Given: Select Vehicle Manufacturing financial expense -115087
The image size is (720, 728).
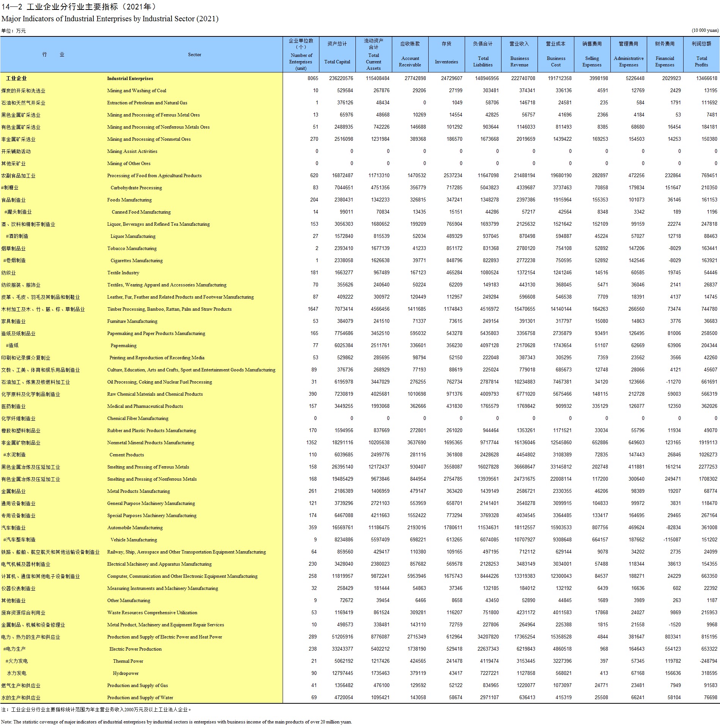Looking at the screenshot, I should [671, 540].
